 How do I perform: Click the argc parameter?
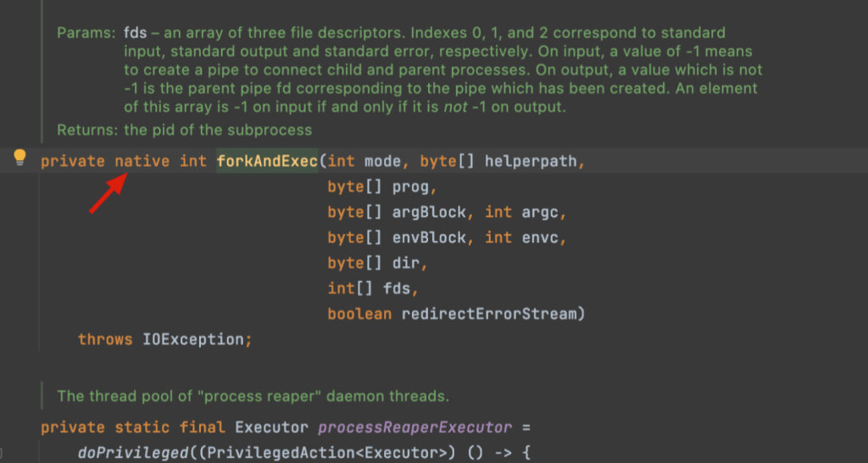[x=540, y=213]
